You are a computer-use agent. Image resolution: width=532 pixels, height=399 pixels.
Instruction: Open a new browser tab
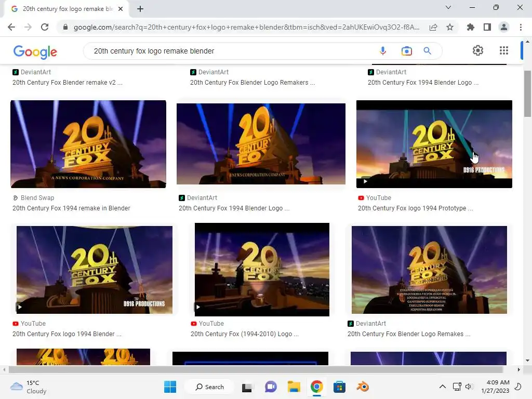click(x=140, y=9)
